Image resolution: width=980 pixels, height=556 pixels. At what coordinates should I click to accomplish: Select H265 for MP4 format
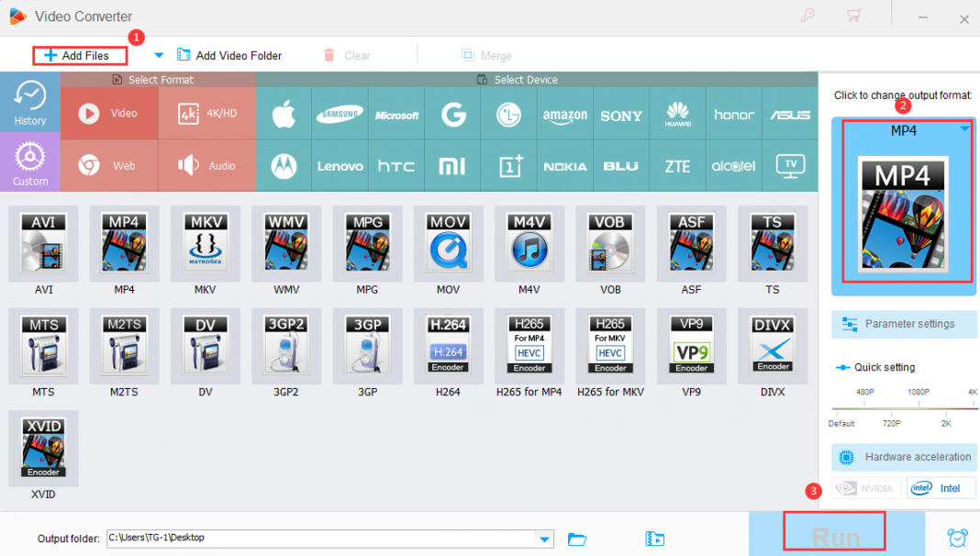pyautogui.click(x=529, y=346)
